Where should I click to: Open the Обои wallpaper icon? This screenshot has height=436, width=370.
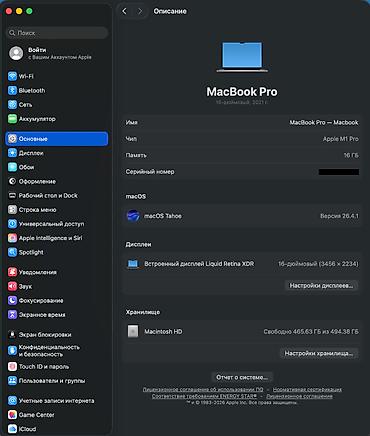[12, 167]
